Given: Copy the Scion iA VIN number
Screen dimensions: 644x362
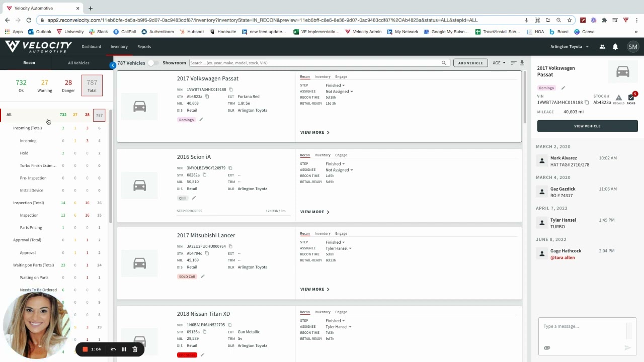Looking at the screenshot, I should tap(230, 168).
